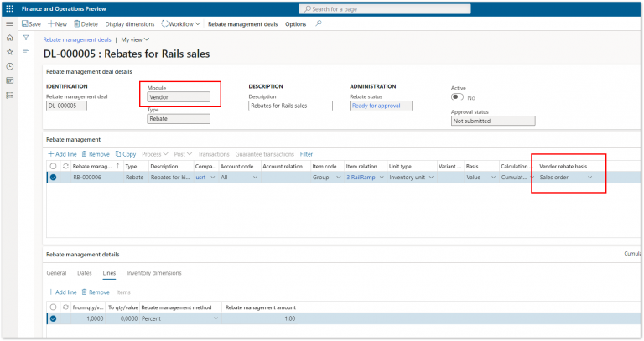Screen dimensions: 644x341
Task: Follow Rebate management deals breadcrumb link
Action: tap(77, 40)
